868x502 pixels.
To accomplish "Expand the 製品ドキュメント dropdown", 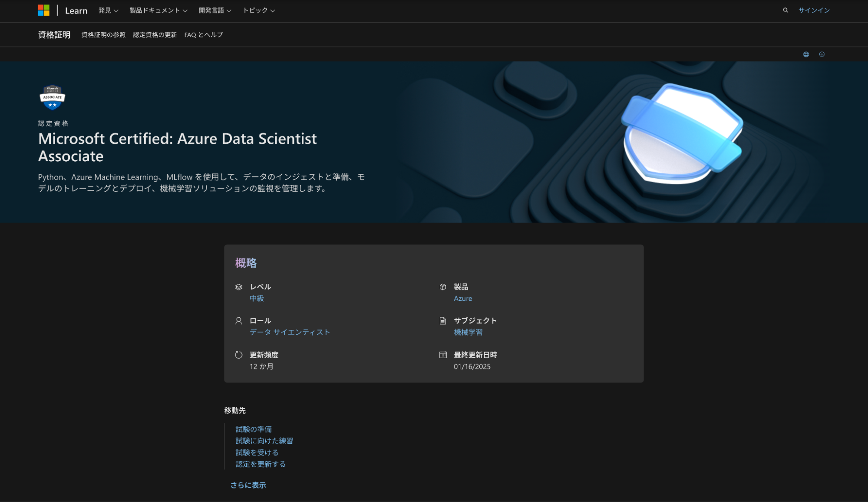I will pos(158,10).
